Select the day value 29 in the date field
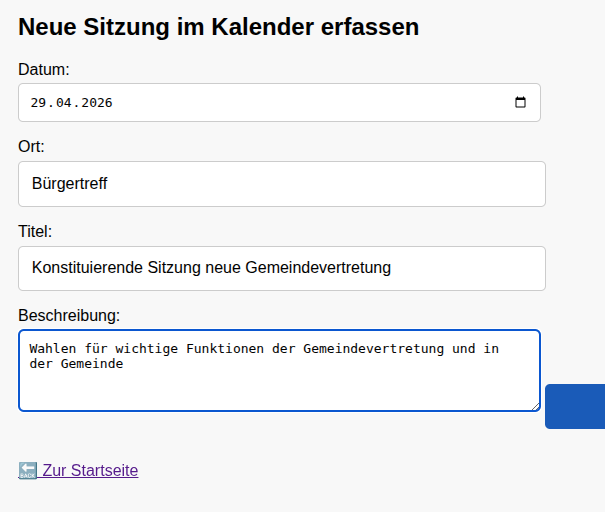Image resolution: width=605 pixels, height=512 pixels. 38,103
